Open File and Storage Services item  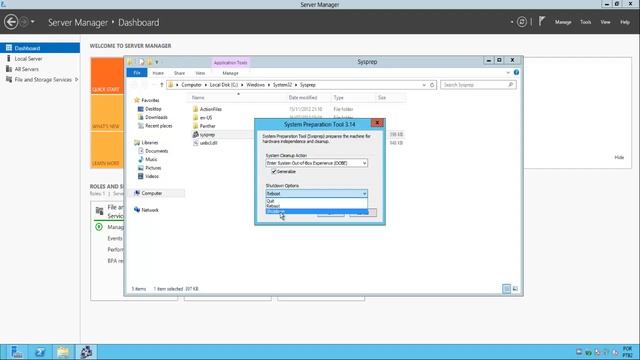click(43, 80)
